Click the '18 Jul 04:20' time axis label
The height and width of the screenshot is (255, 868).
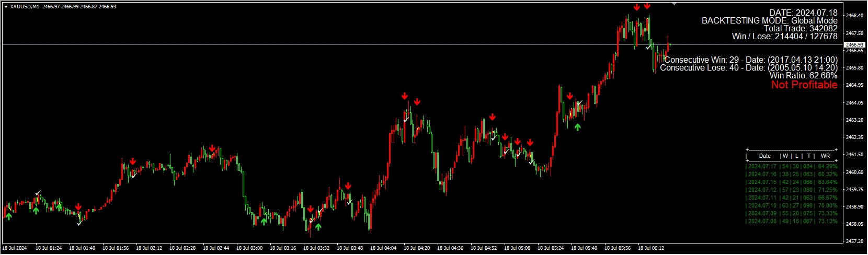coord(417,248)
